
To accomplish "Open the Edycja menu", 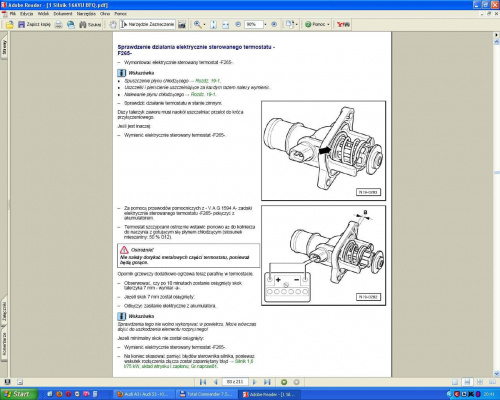I will pyautogui.click(x=27, y=14).
